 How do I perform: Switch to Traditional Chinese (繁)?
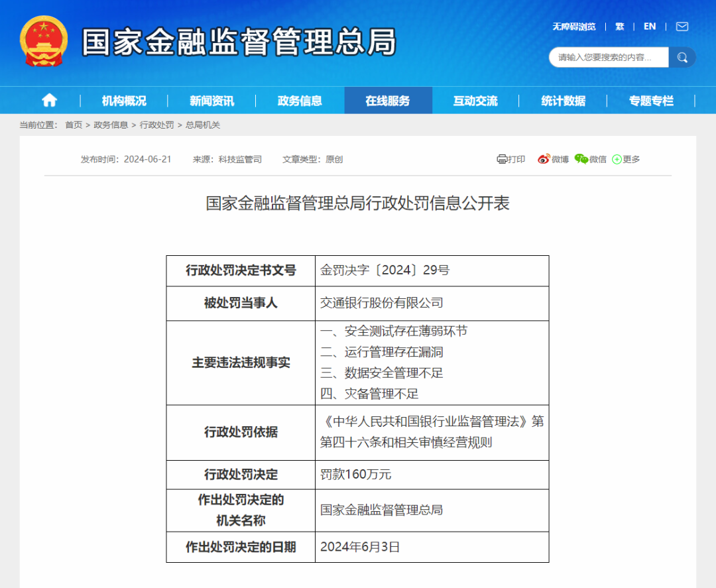coord(619,27)
